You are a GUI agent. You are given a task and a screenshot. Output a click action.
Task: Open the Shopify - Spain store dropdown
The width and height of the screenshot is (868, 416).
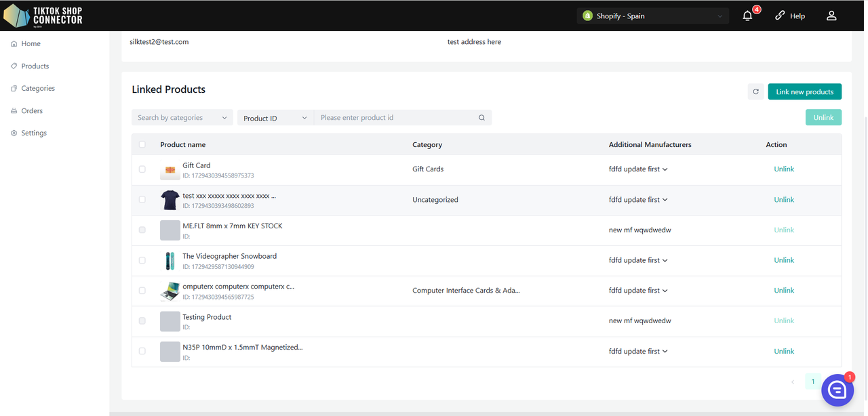point(652,16)
